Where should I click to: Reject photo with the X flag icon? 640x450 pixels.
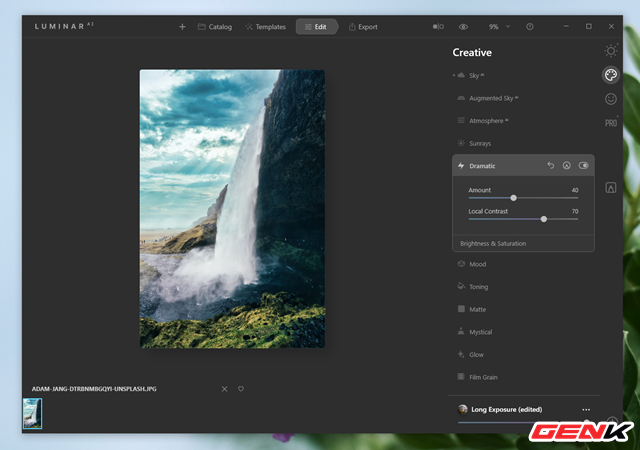click(x=224, y=389)
